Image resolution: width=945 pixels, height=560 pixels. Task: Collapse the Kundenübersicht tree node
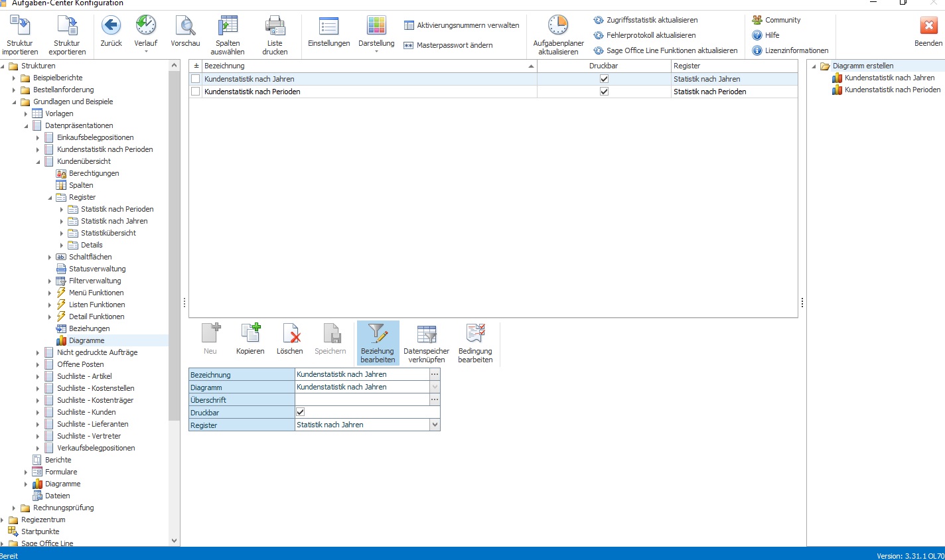pyautogui.click(x=38, y=161)
